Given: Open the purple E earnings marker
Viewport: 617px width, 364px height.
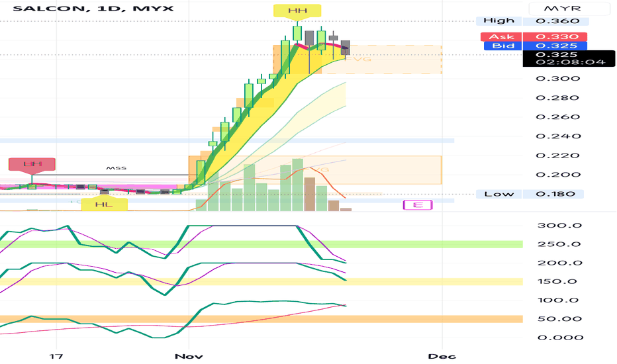Looking at the screenshot, I should pyautogui.click(x=418, y=205).
